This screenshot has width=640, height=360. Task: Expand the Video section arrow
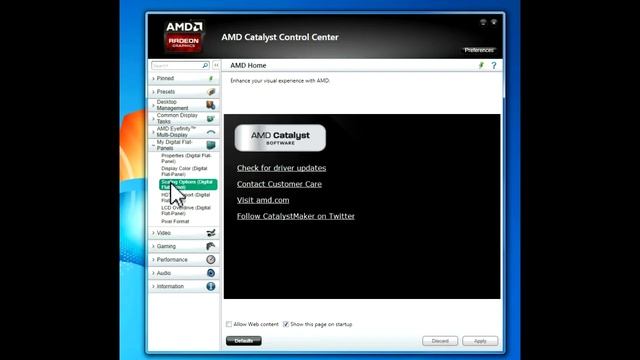[153, 233]
